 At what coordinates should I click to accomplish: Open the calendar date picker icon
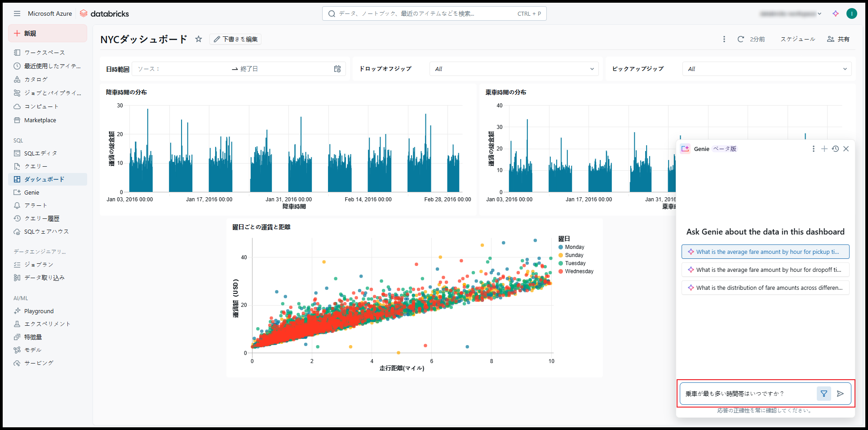pos(337,69)
